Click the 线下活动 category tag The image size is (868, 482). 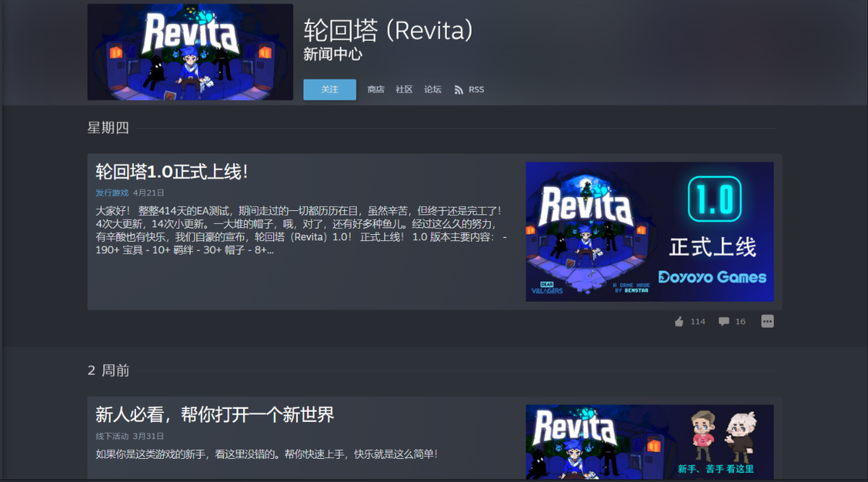[112, 436]
